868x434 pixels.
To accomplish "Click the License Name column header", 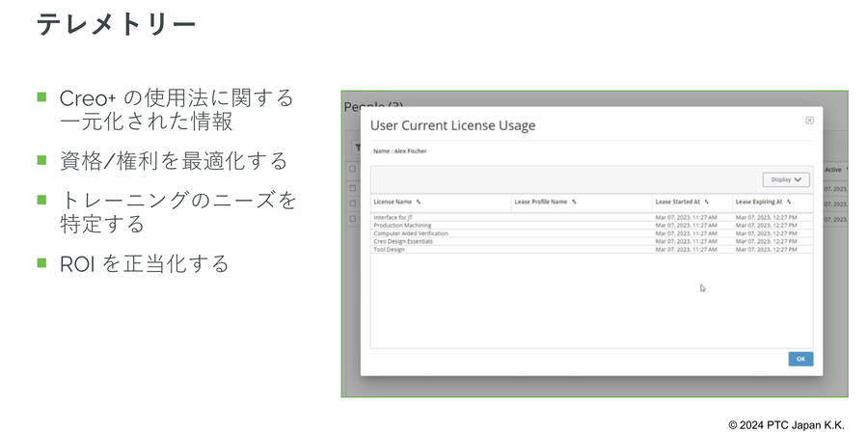I will tap(393, 203).
